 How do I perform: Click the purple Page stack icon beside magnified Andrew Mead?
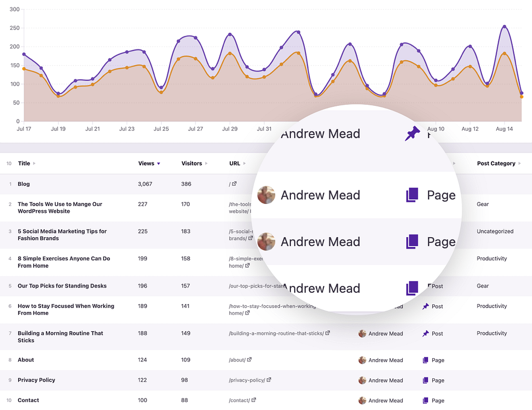pos(411,195)
